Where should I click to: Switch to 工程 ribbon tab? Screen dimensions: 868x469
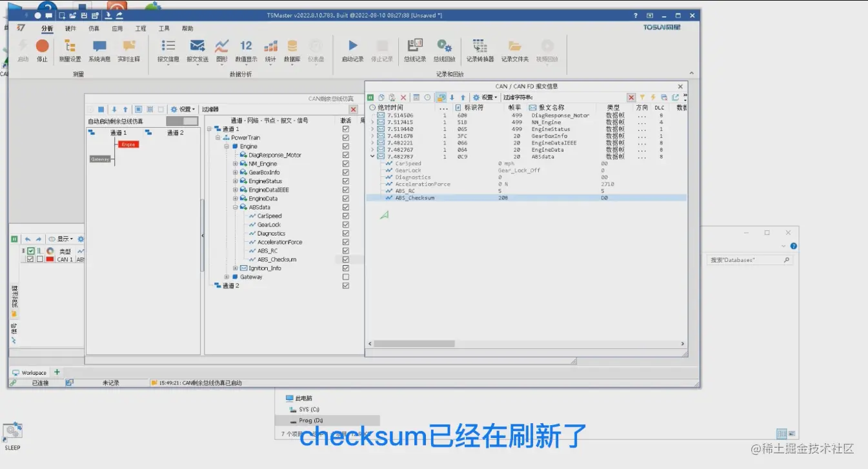141,28
